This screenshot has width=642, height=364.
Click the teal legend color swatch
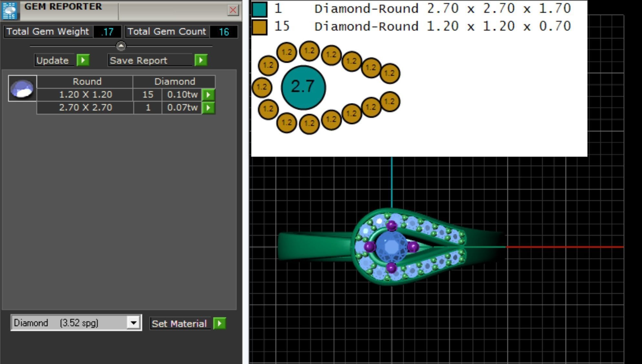[259, 9]
